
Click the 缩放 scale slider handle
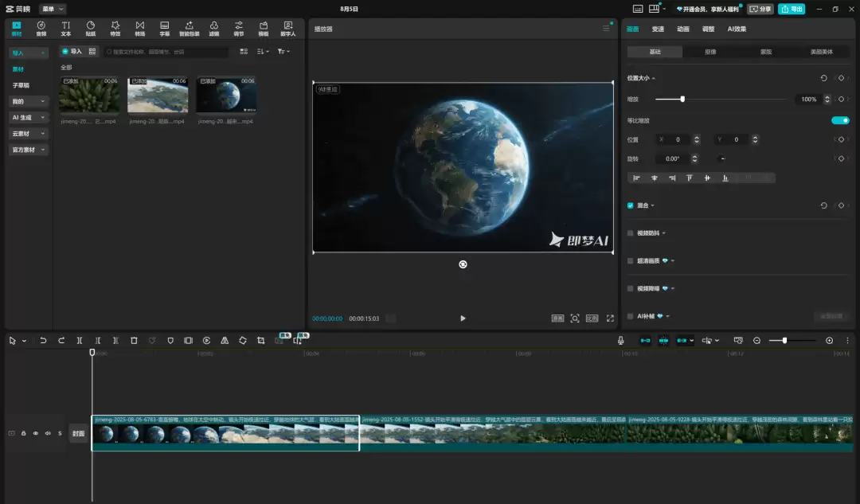pyautogui.click(x=682, y=100)
